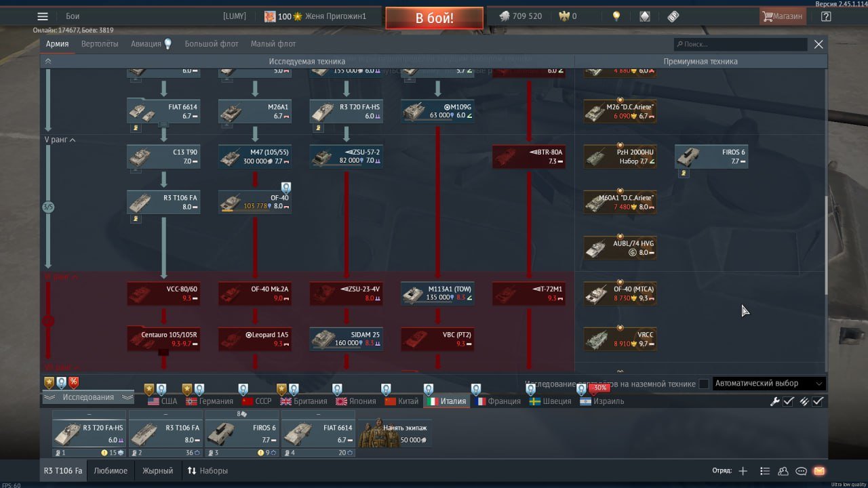Viewport: 868px width, 488px height.
Task: Select crew slot R3 T20 FA-HS
Action: pyautogui.click(x=90, y=434)
